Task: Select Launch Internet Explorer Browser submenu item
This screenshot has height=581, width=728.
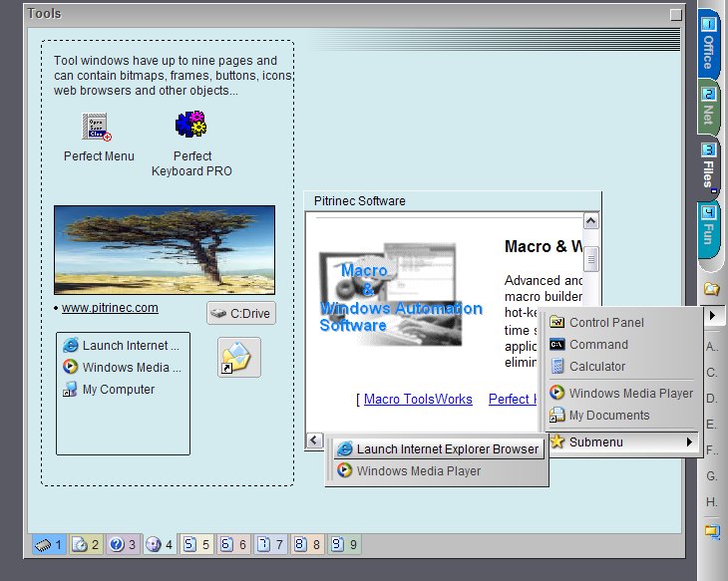Action: coord(439,448)
